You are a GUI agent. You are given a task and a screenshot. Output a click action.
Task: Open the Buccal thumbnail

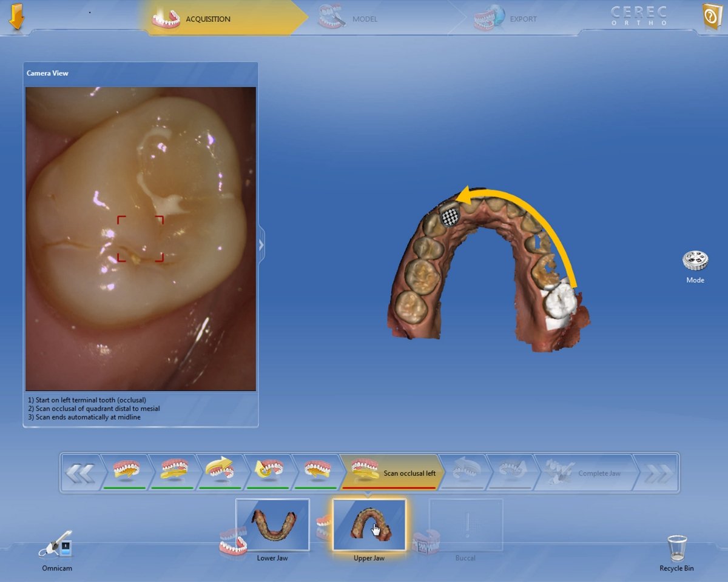coord(466,525)
